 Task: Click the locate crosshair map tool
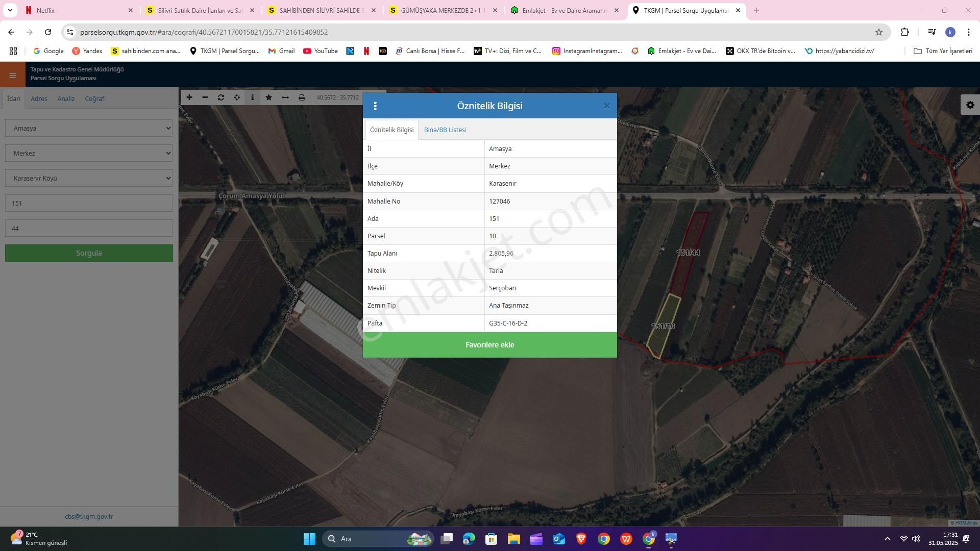[237, 97]
